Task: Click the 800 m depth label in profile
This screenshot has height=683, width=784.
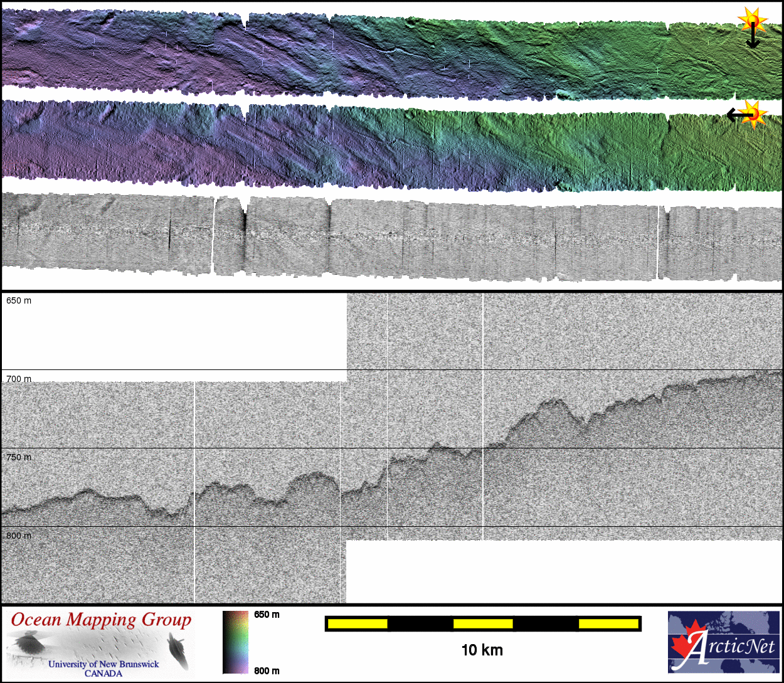Action: click(19, 536)
